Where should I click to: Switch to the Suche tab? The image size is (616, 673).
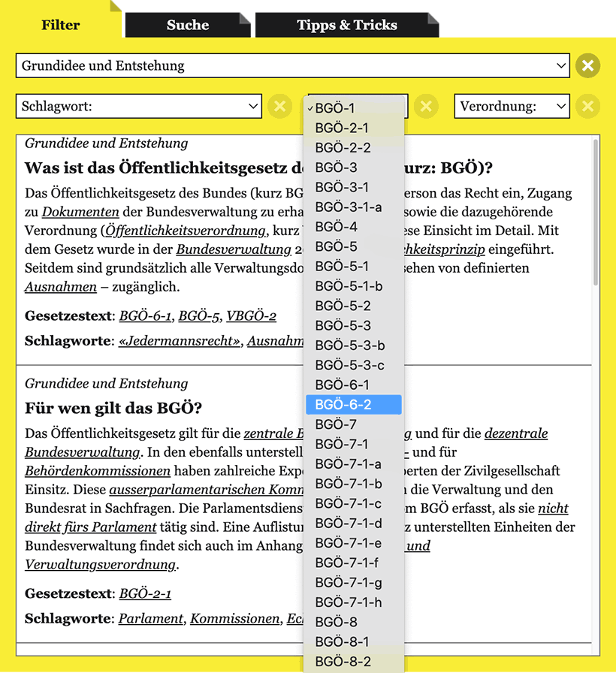tap(188, 25)
